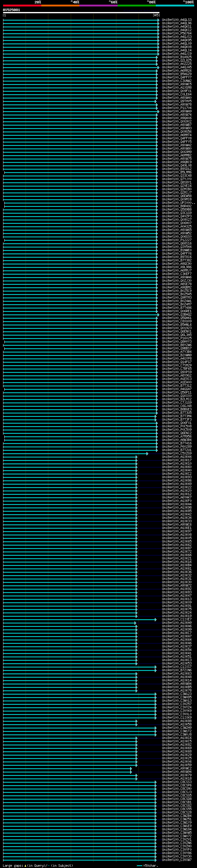Select hit label UniRef100_Q1KXX0

click(x=176, y=396)
